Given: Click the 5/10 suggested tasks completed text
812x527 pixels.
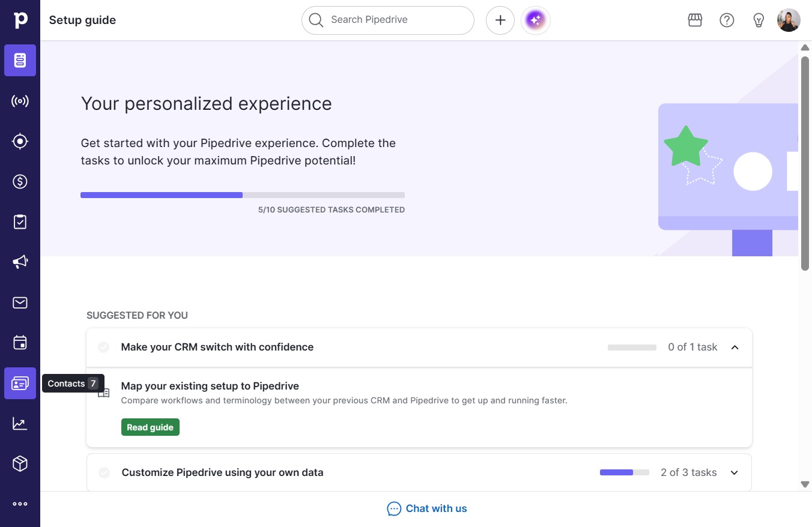Looking at the screenshot, I should coord(332,210).
